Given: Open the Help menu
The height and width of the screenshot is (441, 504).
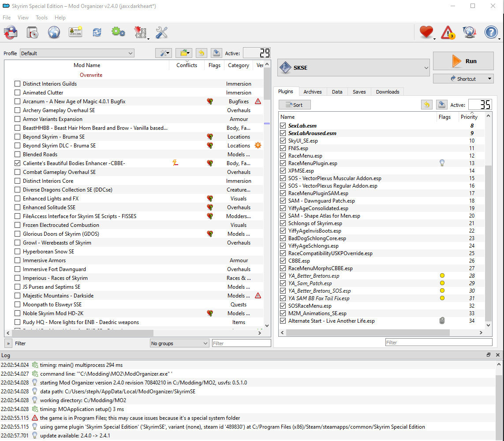Looking at the screenshot, I should point(60,17).
